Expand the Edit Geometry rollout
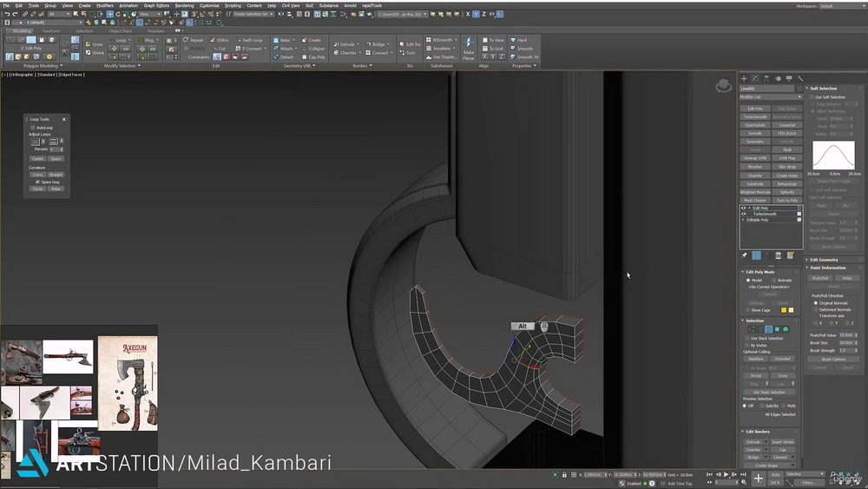The height and width of the screenshot is (489, 868). [832, 260]
